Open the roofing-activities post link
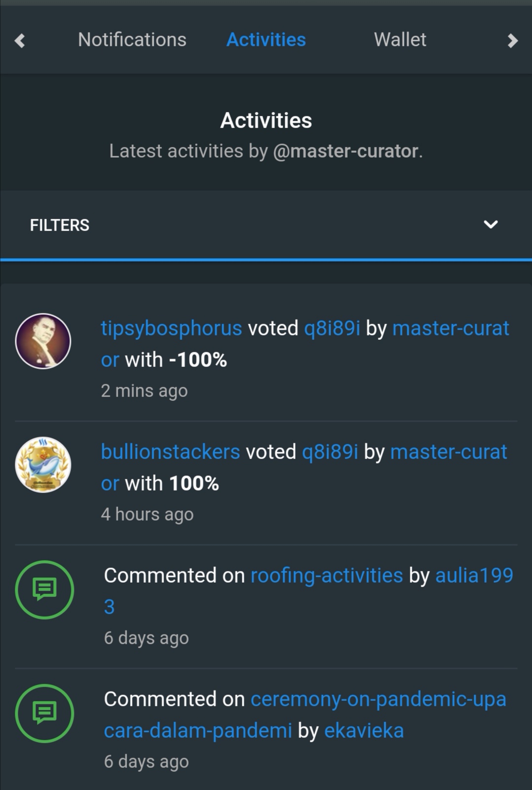 coord(327,576)
